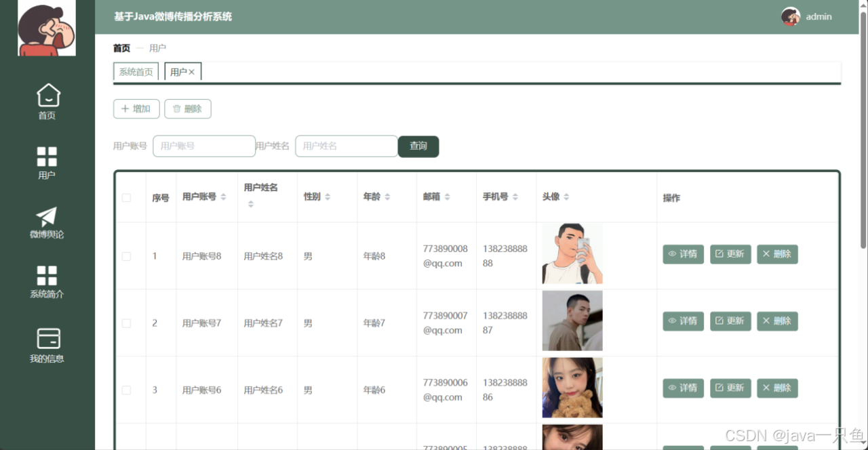Screen dimensions: 868x450
Task: Sort table by 手机号 column arrows
Action: pos(515,197)
